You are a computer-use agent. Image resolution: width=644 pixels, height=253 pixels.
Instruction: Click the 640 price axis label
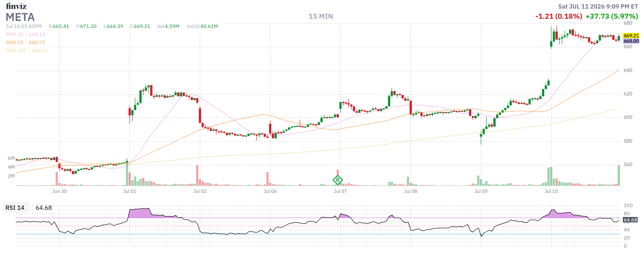628,70
